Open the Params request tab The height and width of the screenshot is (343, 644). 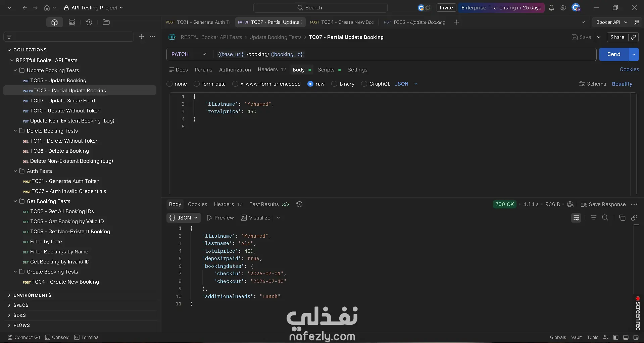pyautogui.click(x=203, y=70)
